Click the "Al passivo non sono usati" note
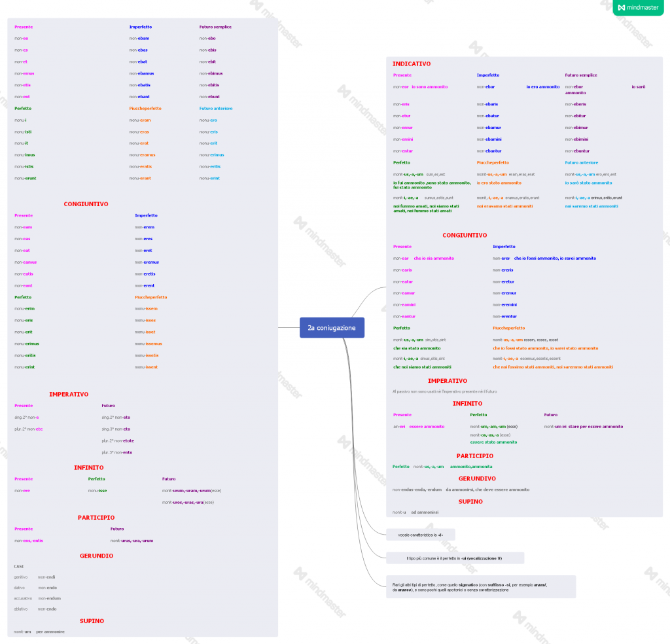Image resolution: width=670 pixels, height=644 pixels. click(444, 391)
